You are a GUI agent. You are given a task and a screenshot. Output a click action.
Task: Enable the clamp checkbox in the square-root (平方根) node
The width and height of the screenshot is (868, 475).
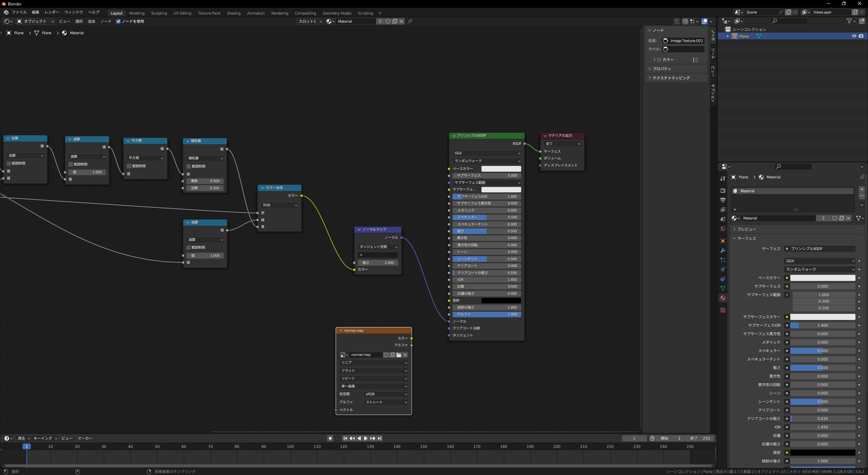(129, 166)
